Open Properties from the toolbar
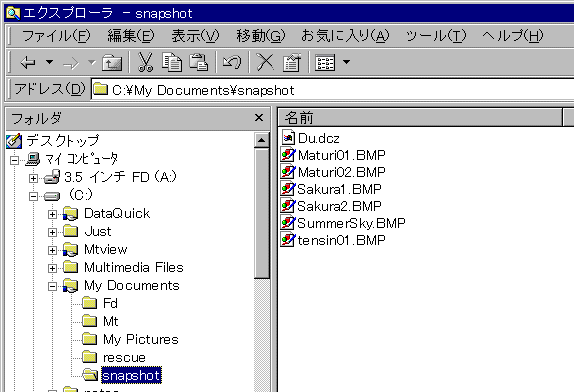The image size is (574, 392). 292,62
